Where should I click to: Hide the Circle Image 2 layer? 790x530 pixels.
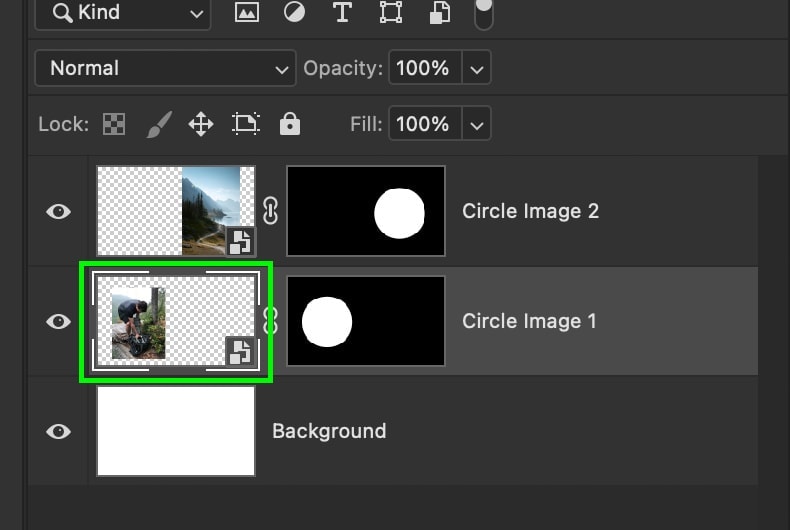58,212
